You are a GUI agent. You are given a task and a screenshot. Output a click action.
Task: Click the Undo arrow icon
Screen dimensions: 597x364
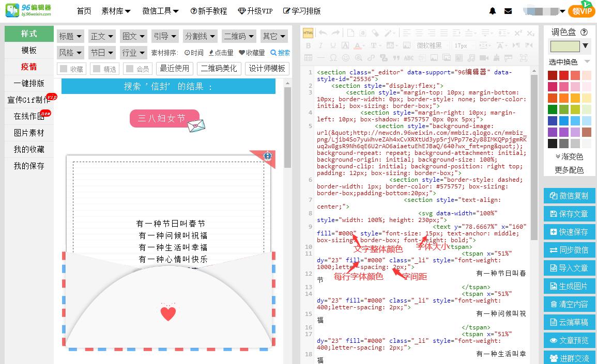322,33
